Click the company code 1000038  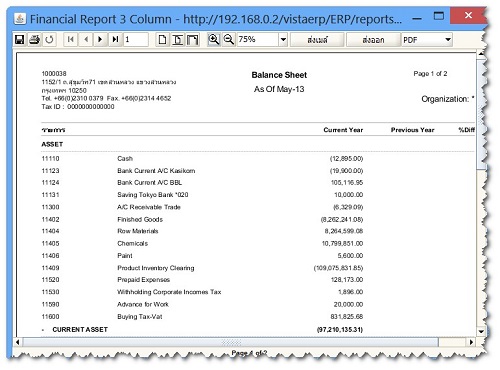point(54,74)
